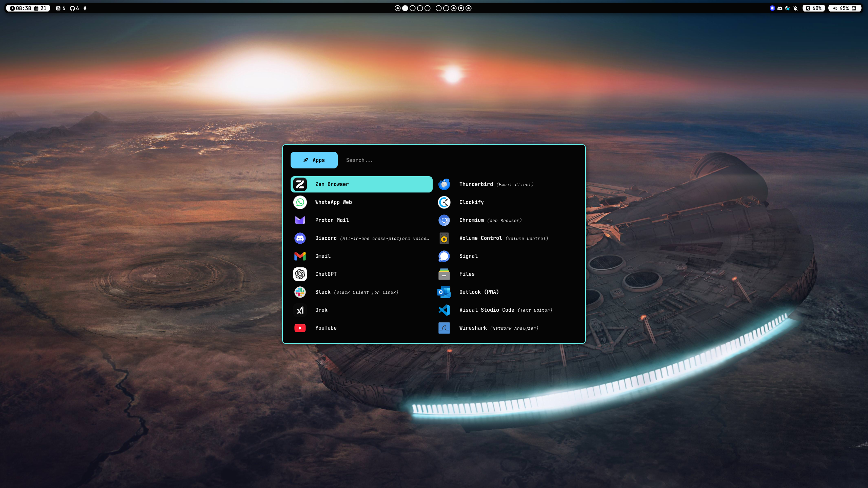Click the 08:38 clock in the top bar
This screenshot has width=868, height=488.
coord(21,8)
